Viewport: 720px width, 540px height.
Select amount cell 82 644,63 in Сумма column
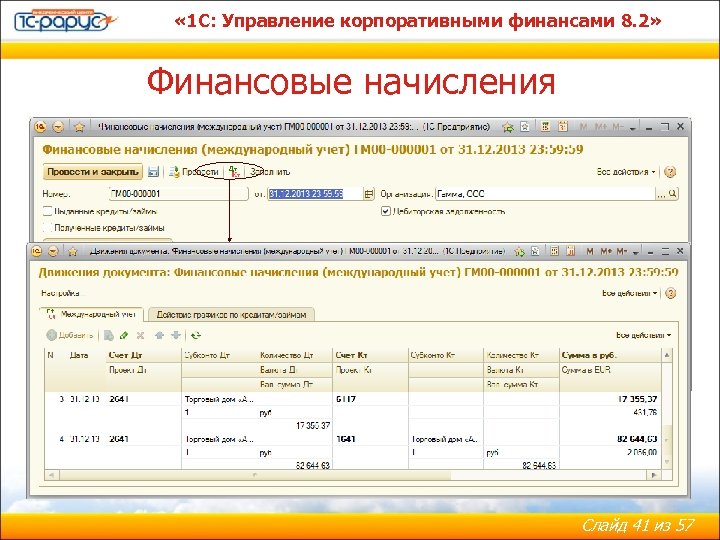tap(610, 439)
